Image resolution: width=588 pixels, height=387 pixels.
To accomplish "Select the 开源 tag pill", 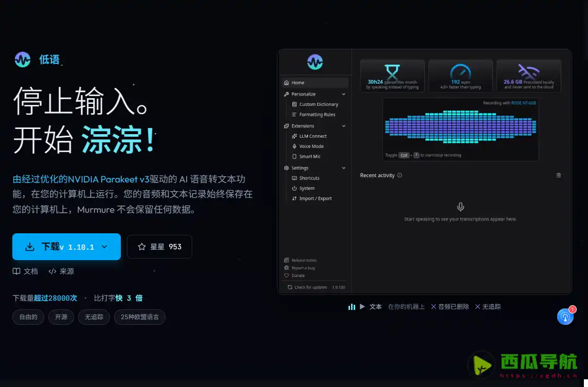I will tap(61, 317).
